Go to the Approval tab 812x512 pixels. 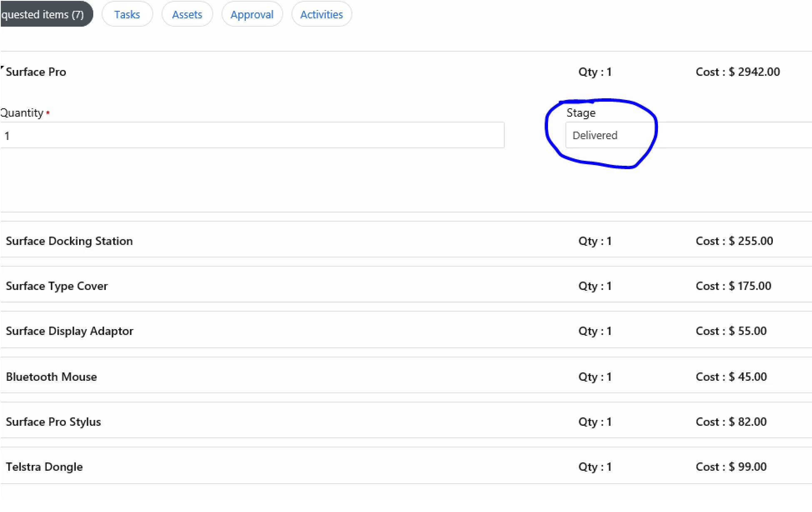click(x=252, y=14)
